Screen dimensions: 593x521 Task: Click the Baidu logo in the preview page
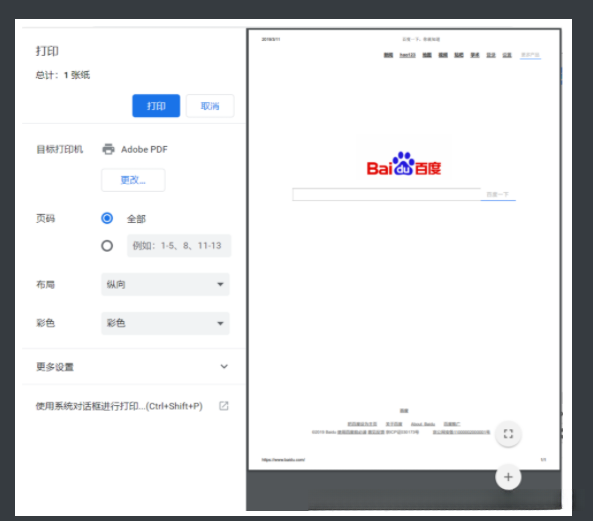tap(404, 164)
